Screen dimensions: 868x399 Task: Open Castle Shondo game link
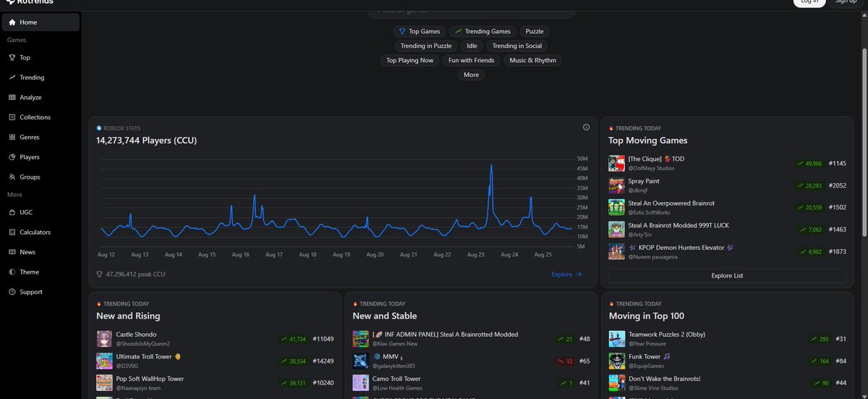click(x=136, y=335)
